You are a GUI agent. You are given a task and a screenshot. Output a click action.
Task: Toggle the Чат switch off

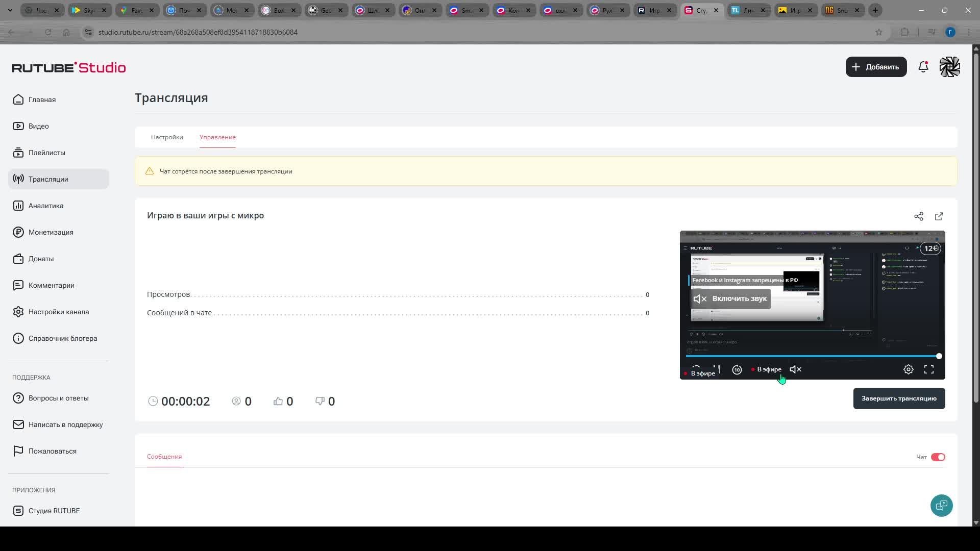pyautogui.click(x=938, y=457)
